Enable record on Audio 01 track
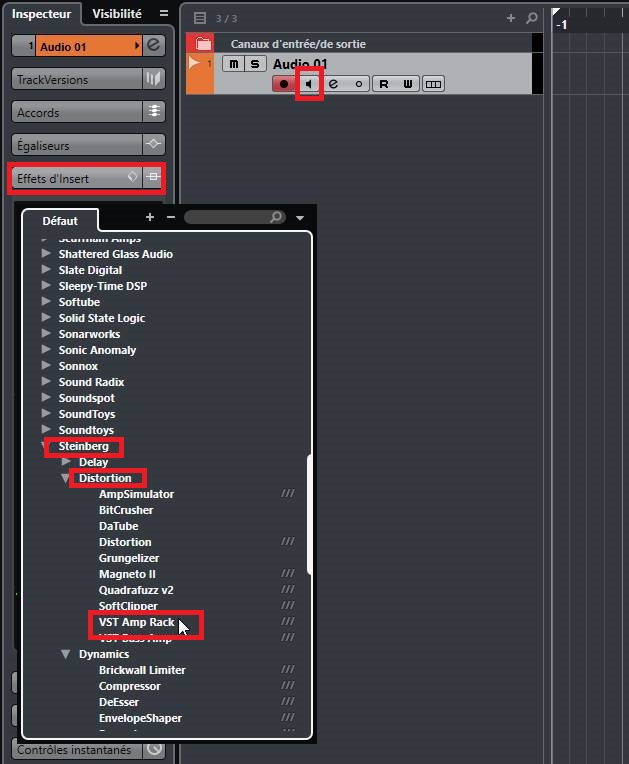This screenshot has height=764, width=629. tap(284, 84)
